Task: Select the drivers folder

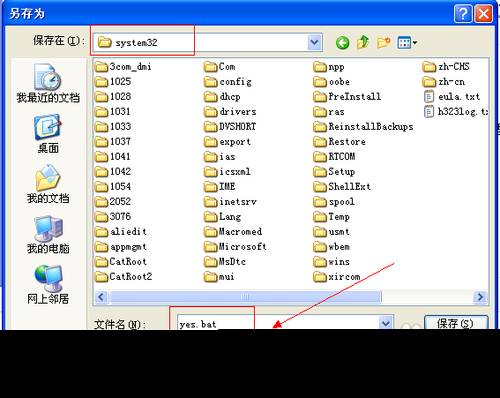Action: [x=230, y=112]
